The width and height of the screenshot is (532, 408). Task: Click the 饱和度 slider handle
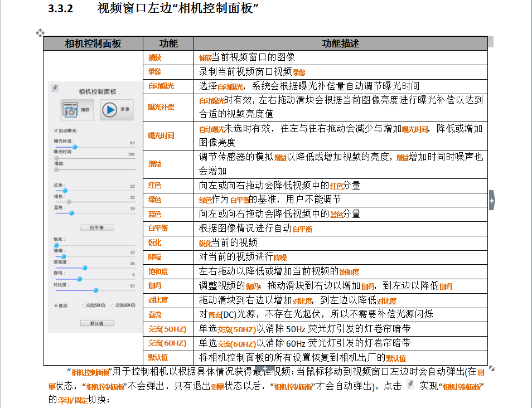coord(85,268)
